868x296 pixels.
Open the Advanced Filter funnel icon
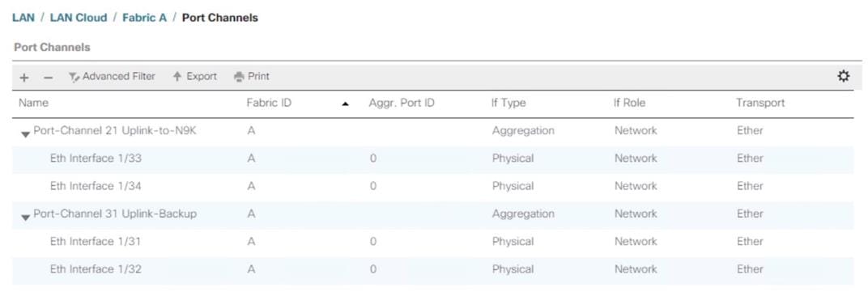point(74,77)
